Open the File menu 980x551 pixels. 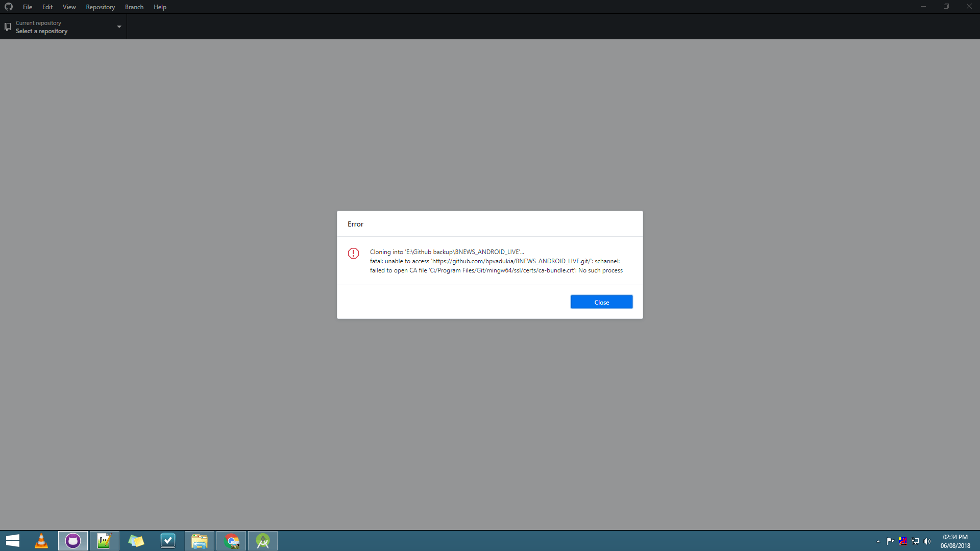click(x=28, y=7)
